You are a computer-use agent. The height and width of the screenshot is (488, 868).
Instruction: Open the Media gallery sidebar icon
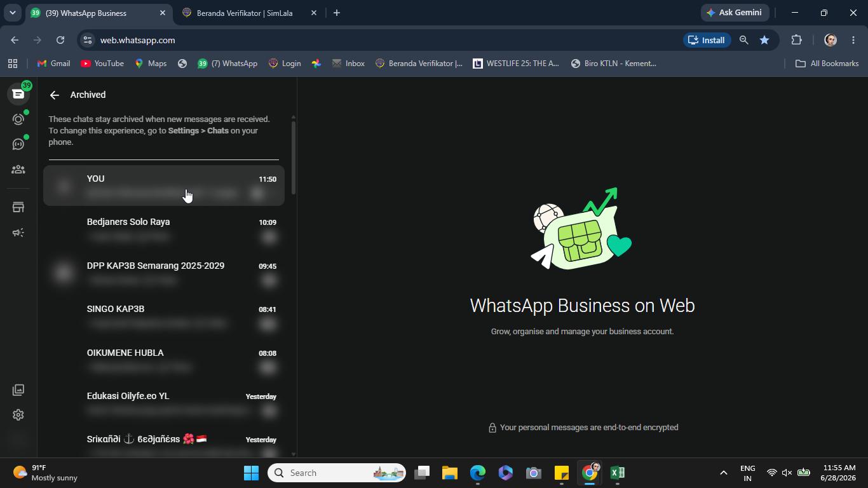coord(18,390)
